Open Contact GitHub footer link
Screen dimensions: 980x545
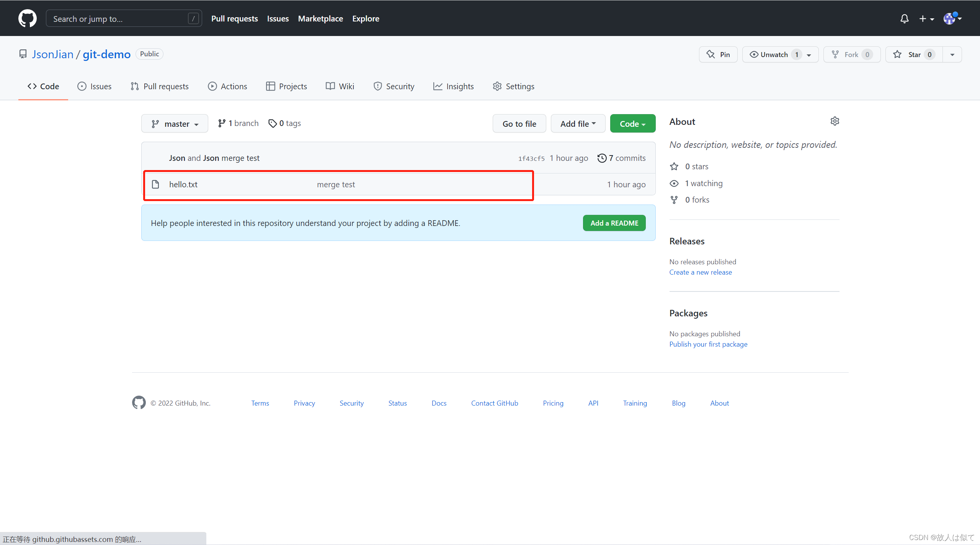tap(495, 403)
